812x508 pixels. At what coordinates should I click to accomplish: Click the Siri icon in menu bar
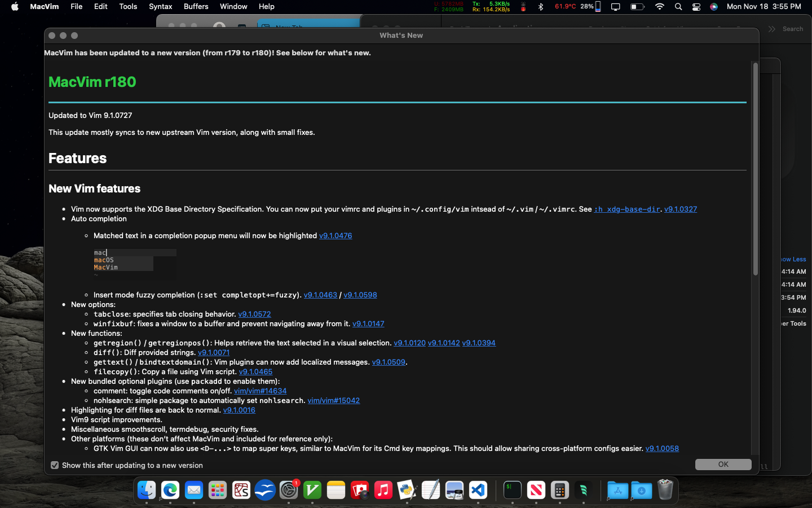point(714,7)
